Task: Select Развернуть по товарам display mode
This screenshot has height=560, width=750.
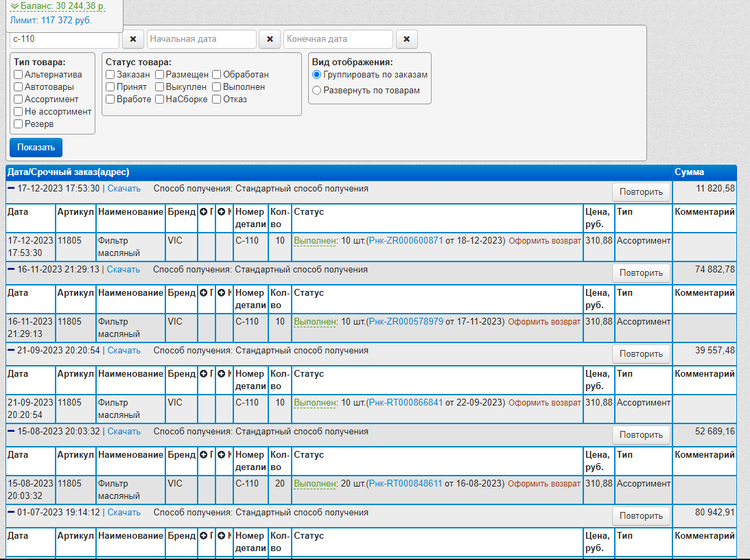Action: [x=316, y=91]
